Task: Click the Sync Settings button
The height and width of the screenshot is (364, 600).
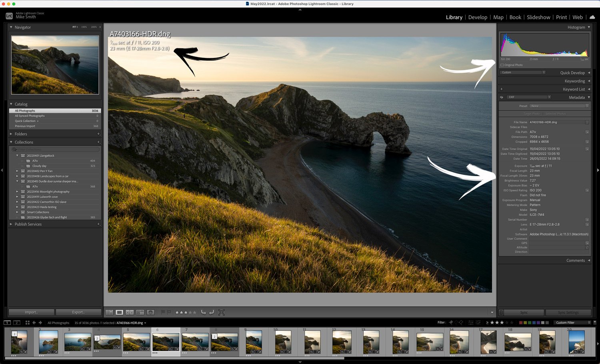Action: 568,312
